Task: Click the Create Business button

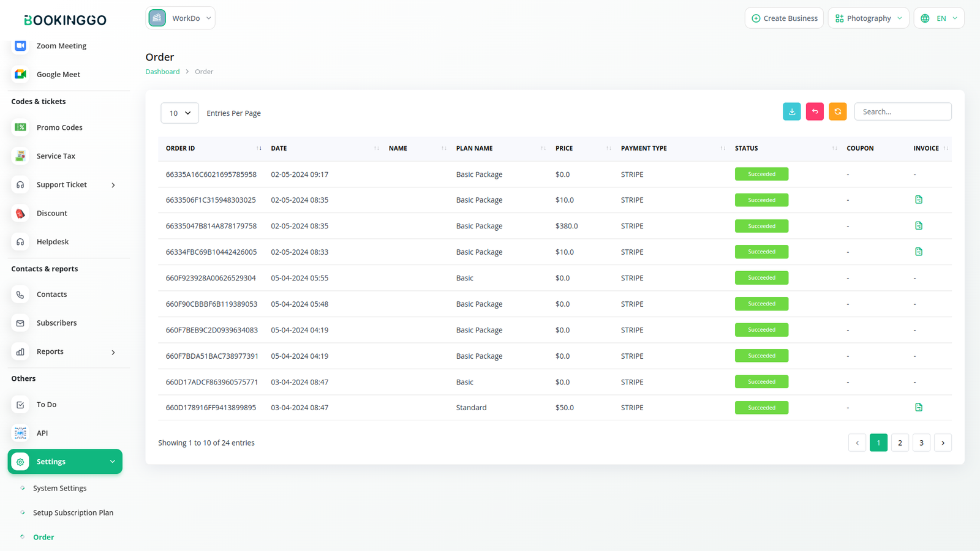Action: [784, 18]
